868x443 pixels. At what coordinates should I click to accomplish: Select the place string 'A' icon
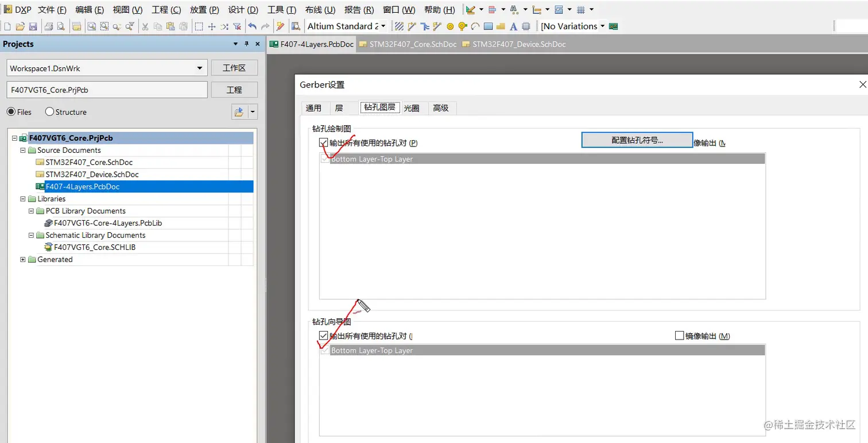coord(513,26)
